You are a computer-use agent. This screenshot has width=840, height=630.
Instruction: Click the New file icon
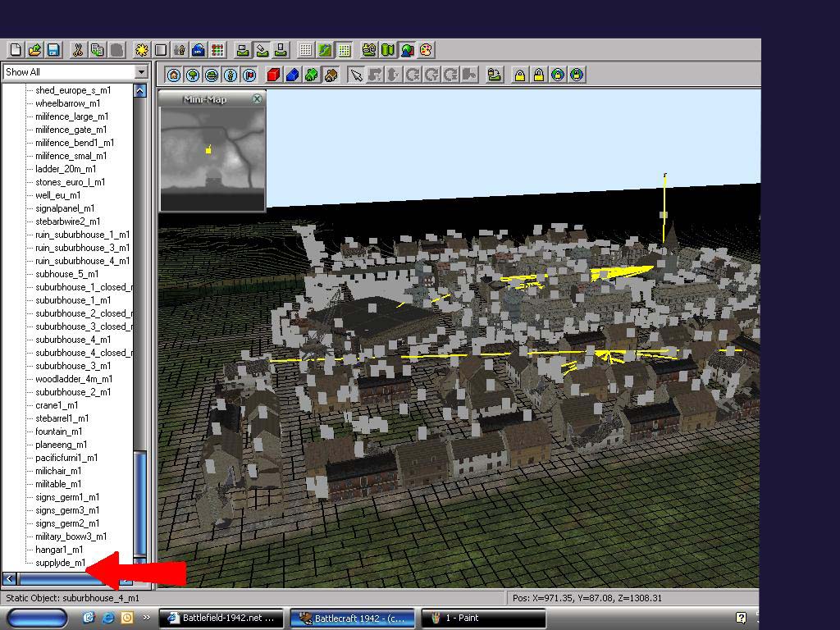(x=16, y=50)
